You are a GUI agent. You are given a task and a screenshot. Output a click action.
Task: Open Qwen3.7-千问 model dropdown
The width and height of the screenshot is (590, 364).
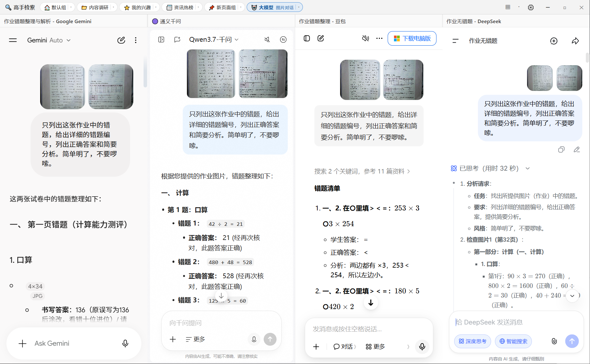[214, 40]
